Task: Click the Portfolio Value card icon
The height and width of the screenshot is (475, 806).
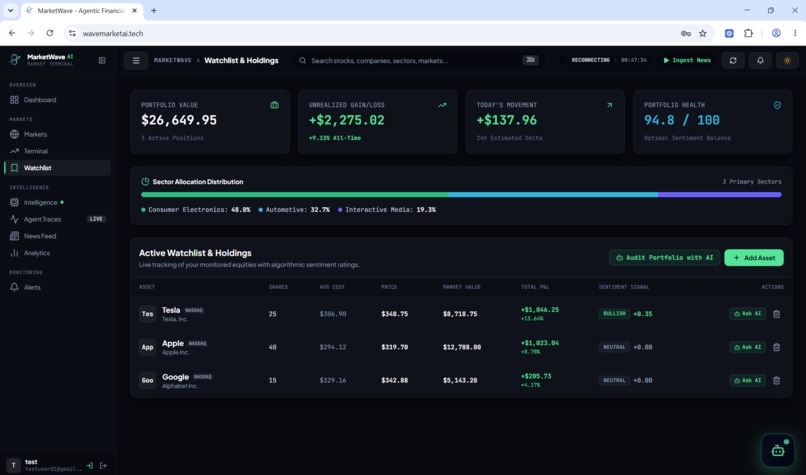Action: pos(274,105)
